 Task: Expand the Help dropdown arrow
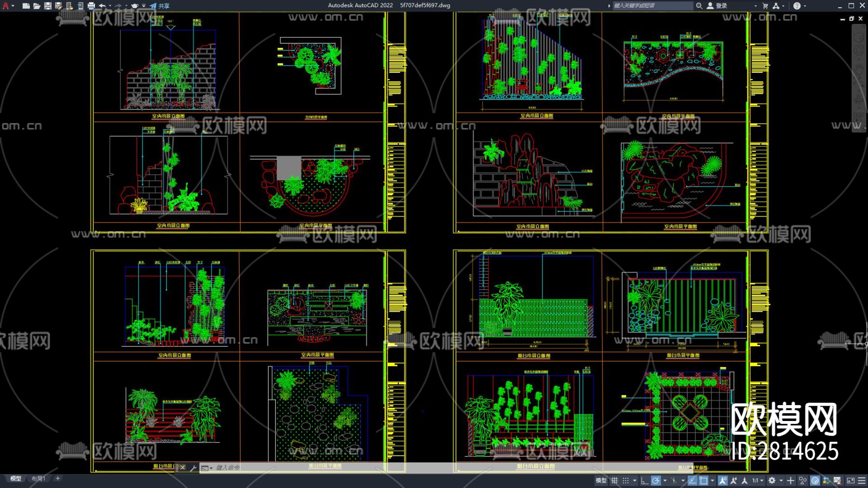pyautogui.click(x=805, y=6)
